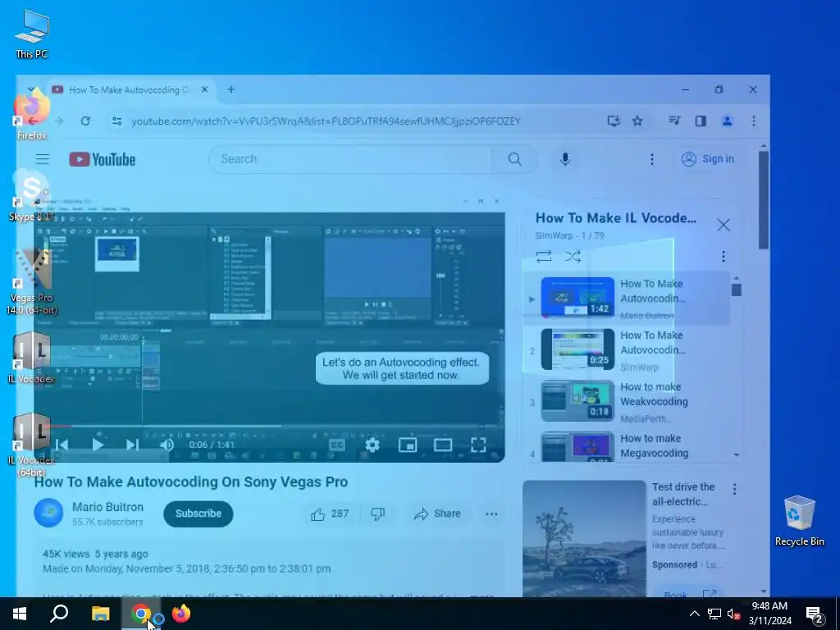
Task: Open the Action Center notifications
Action: [815, 614]
